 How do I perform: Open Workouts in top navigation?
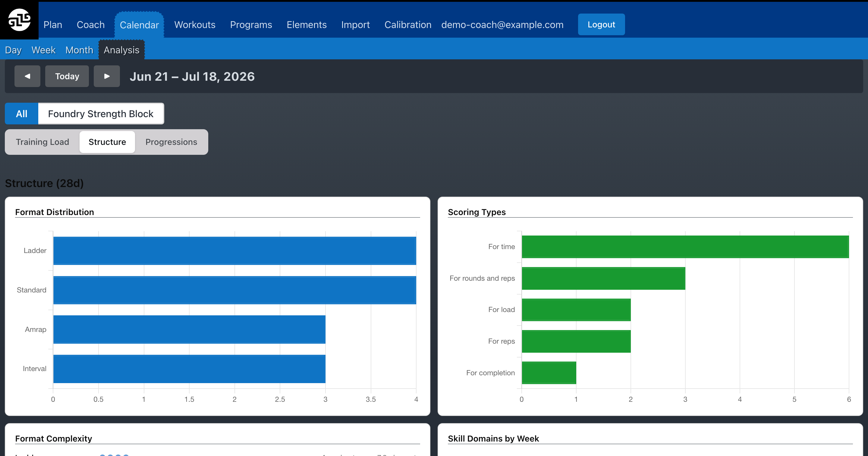tap(195, 25)
